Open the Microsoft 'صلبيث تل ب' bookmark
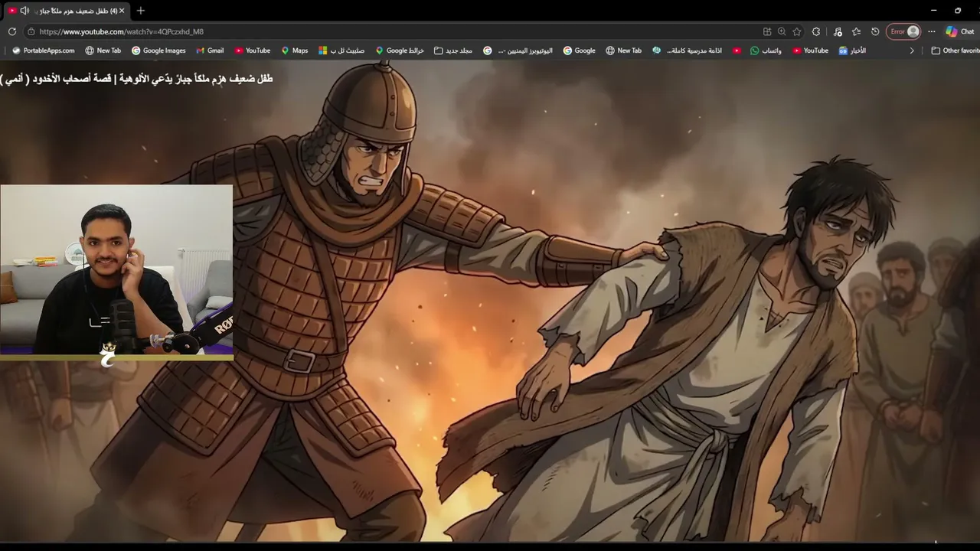The image size is (980, 551). pyautogui.click(x=341, y=51)
